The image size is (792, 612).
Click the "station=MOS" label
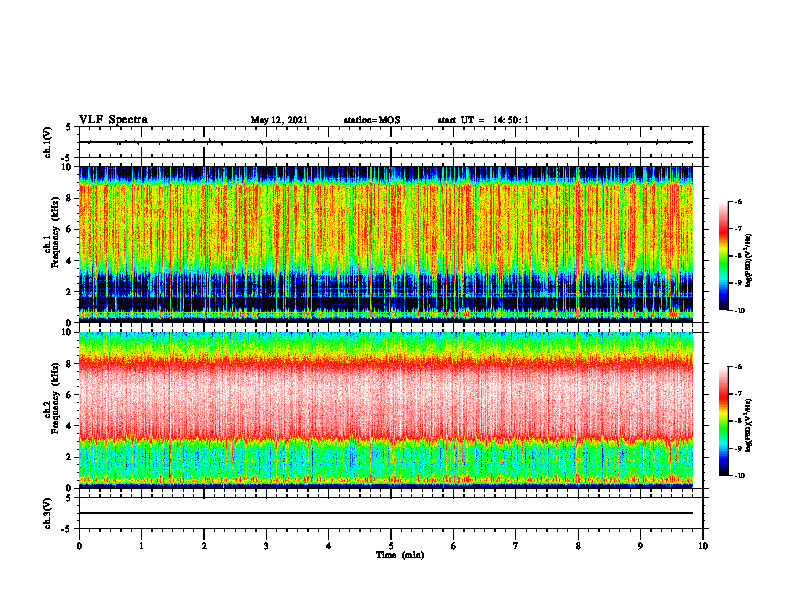click(372, 120)
